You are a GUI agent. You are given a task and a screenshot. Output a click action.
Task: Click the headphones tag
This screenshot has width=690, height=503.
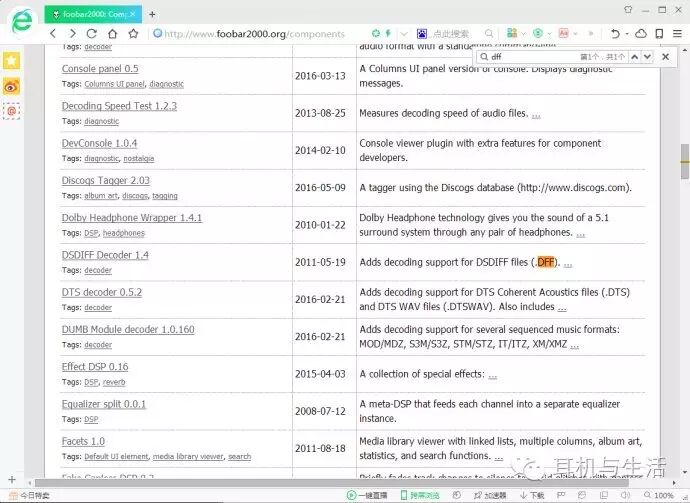[x=124, y=233]
